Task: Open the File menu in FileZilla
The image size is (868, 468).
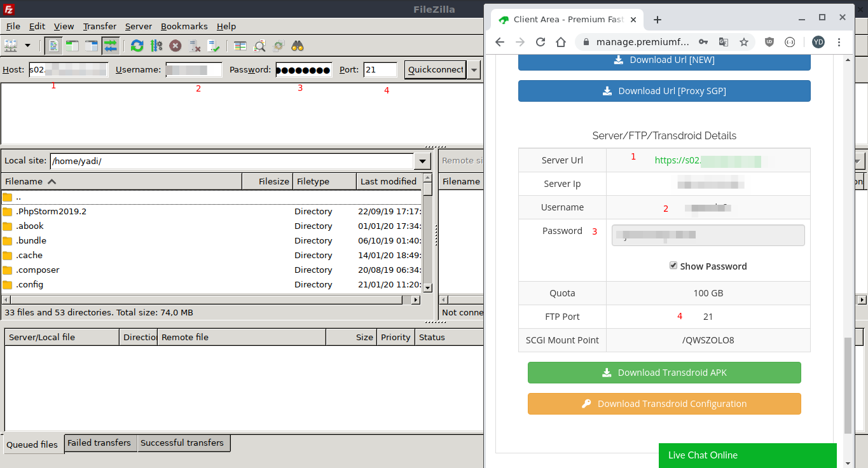Action: click(13, 26)
